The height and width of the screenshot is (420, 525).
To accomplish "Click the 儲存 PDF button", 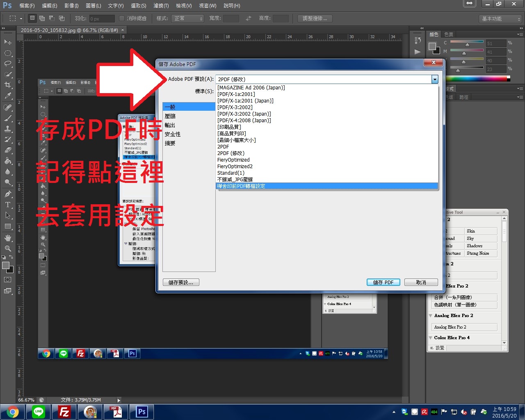I will coord(383,282).
